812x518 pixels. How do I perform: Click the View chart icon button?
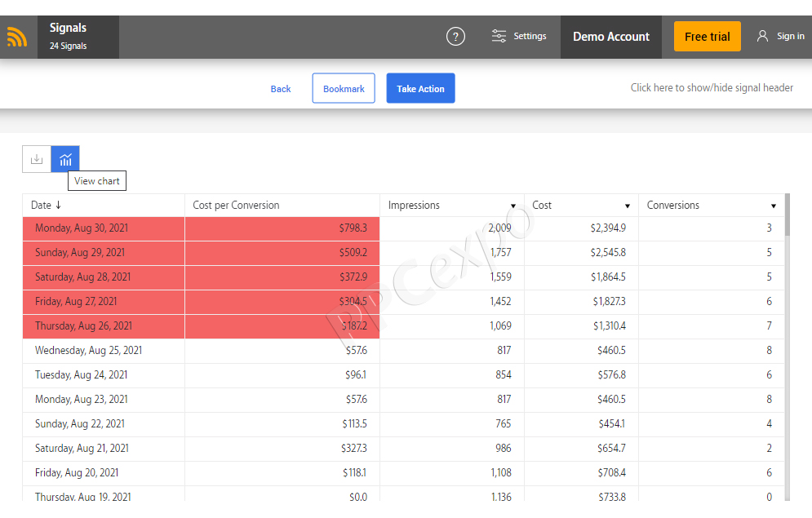pyautogui.click(x=65, y=159)
